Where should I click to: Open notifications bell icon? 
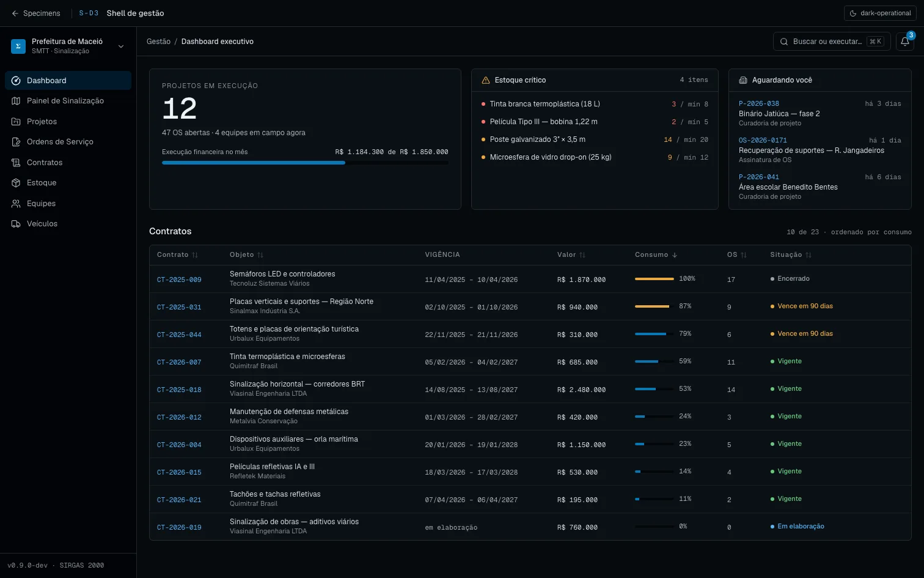pos(905,42)
